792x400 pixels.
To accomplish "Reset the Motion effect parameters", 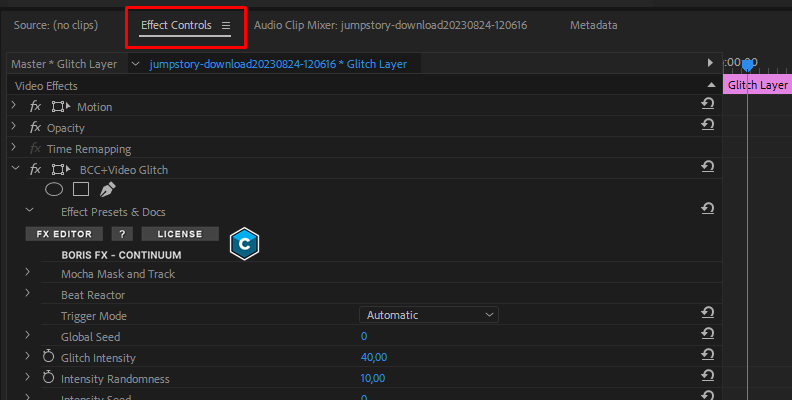I will pos(707,106).
